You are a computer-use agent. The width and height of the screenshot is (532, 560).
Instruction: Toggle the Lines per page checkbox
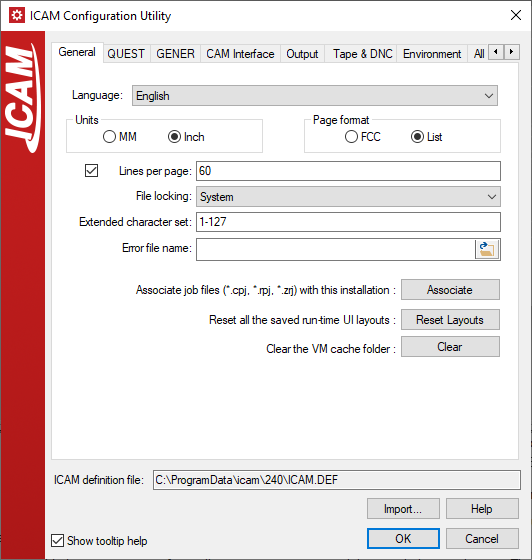91,170
